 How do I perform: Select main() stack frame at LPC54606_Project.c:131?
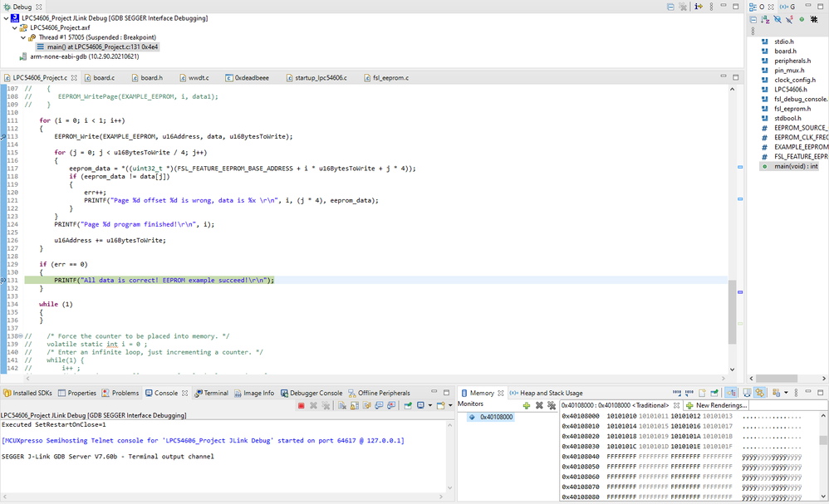coord(97,47)
